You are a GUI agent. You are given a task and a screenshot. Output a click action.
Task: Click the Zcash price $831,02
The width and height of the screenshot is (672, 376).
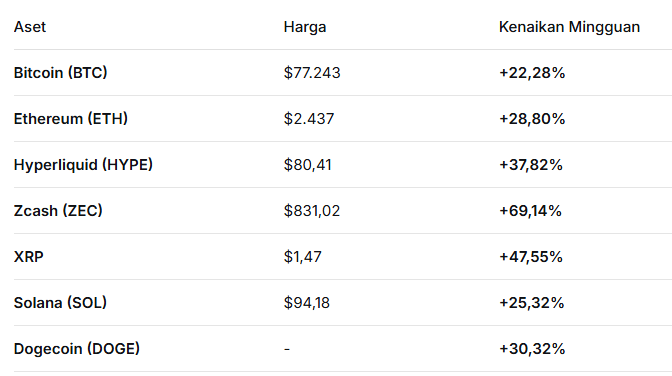coord(312,211)
